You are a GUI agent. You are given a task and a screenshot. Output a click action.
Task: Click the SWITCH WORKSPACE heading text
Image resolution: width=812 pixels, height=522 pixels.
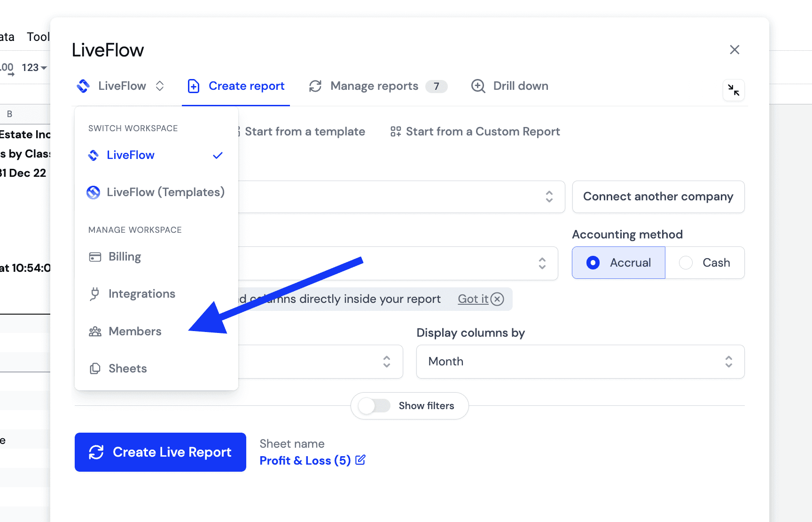[x=133, y=128]
